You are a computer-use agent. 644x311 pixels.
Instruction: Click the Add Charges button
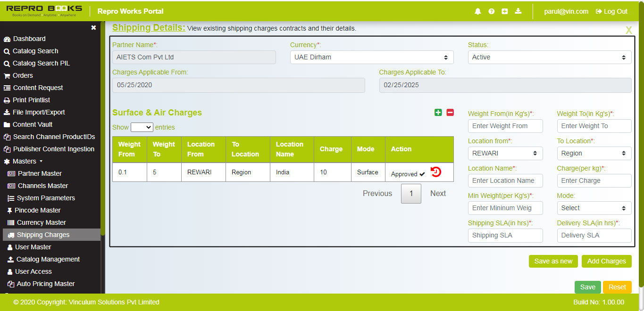click(x=606, y=261)
